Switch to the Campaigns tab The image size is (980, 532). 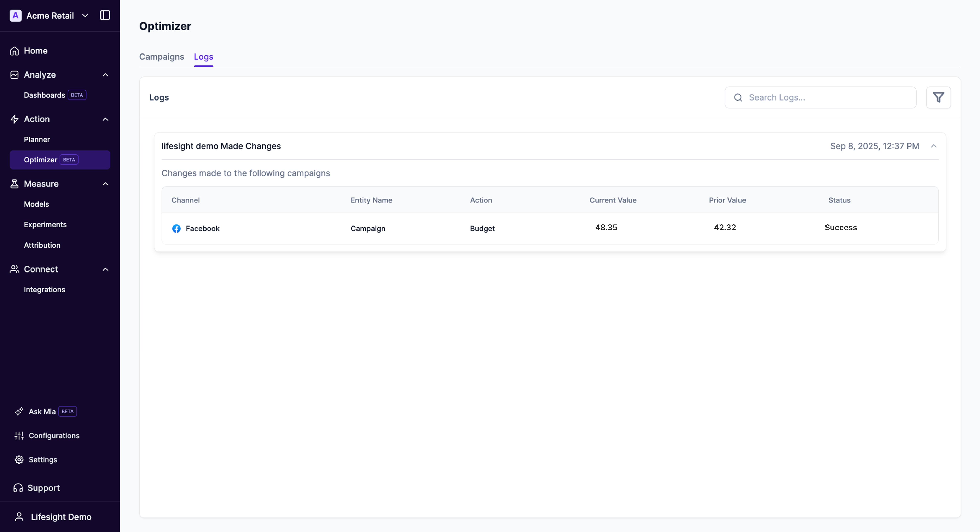(x=161, y=57)
